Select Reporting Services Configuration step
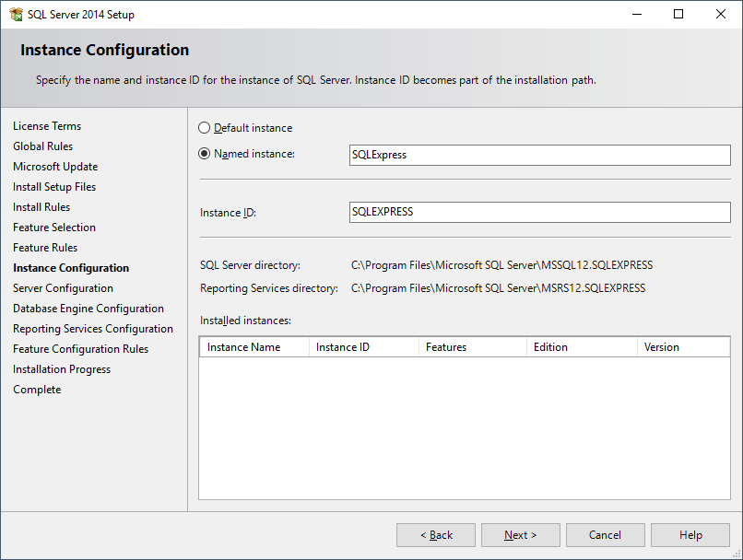Image resolution: width=743 pixels, height=560 pixels. 93,329
